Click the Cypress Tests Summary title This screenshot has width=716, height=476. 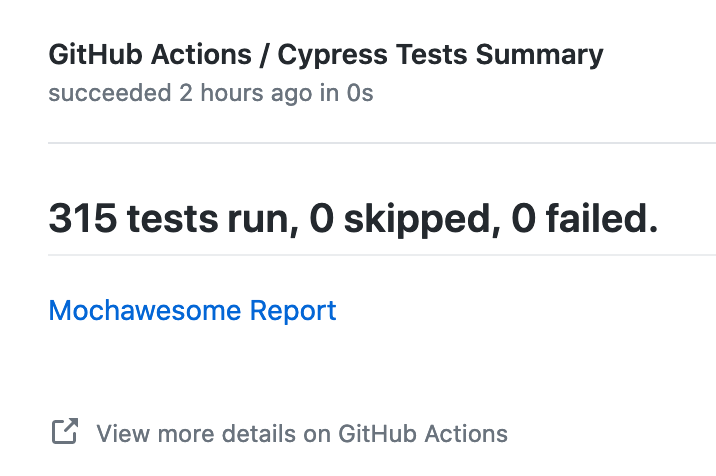(440, 54)
